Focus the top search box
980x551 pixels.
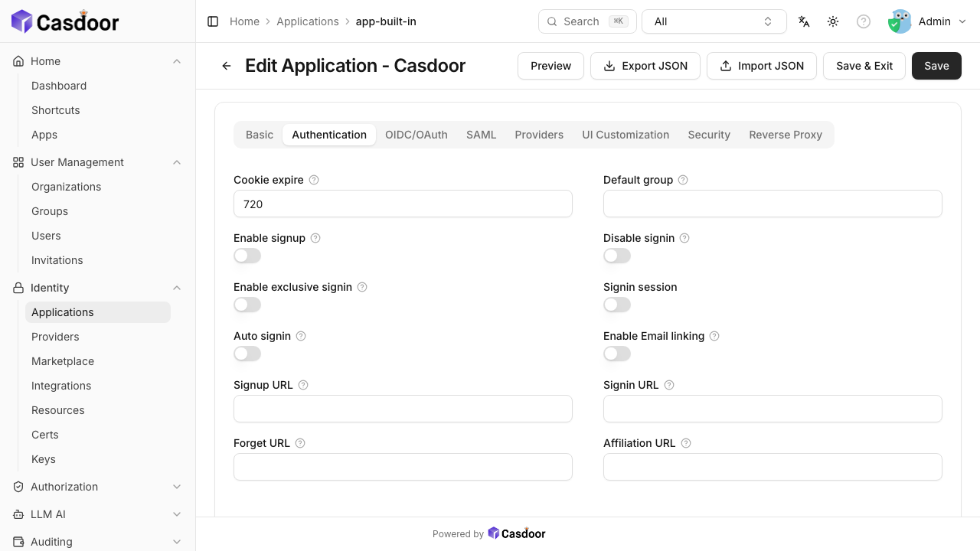point(587,21)
